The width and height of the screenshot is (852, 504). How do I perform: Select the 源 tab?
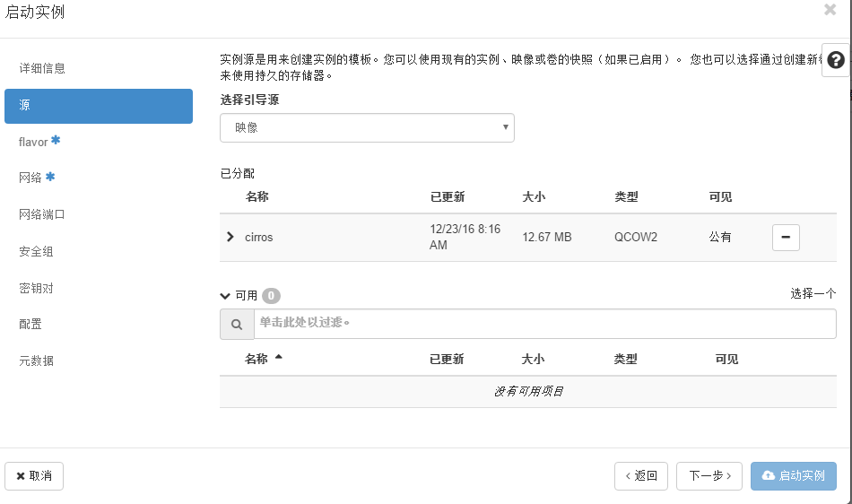[99, 106]
